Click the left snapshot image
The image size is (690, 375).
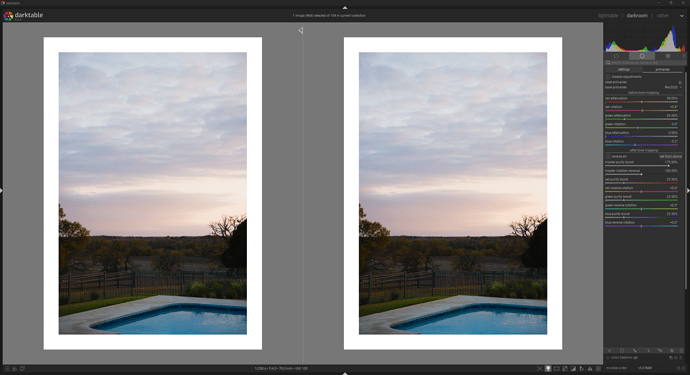coord(153,193)
